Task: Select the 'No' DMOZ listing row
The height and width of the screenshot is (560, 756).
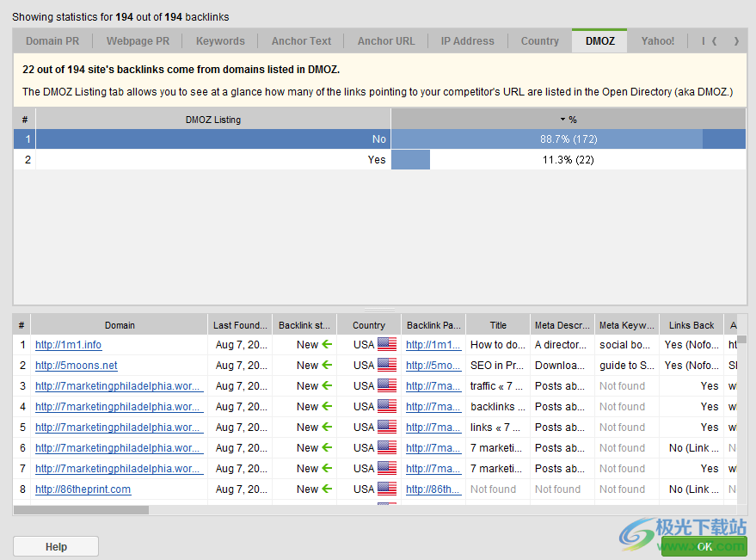Action: coord(379,138)
